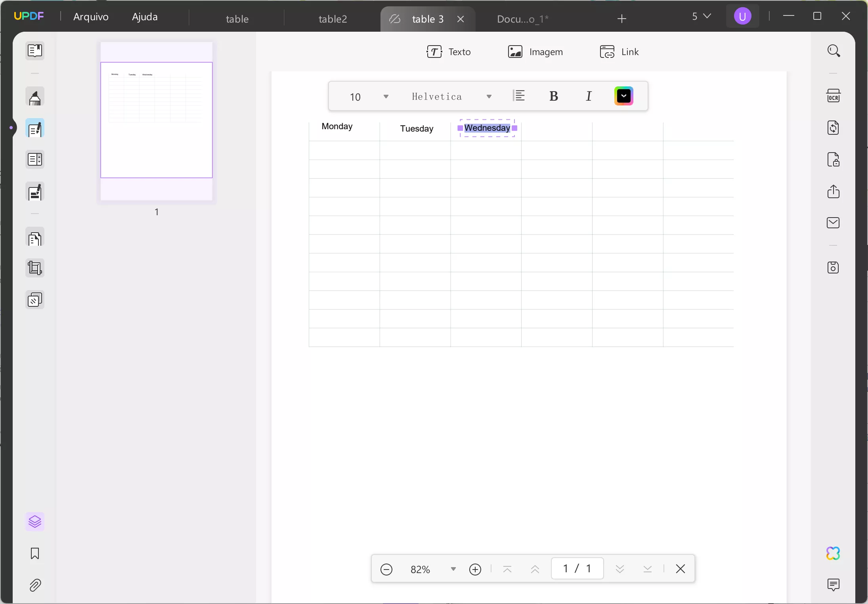Image resolution: width=868 pixels, height=604 pixels.
Task: Open the bookmarks panel
Action: pyautogui.click(x=35, y=553)
